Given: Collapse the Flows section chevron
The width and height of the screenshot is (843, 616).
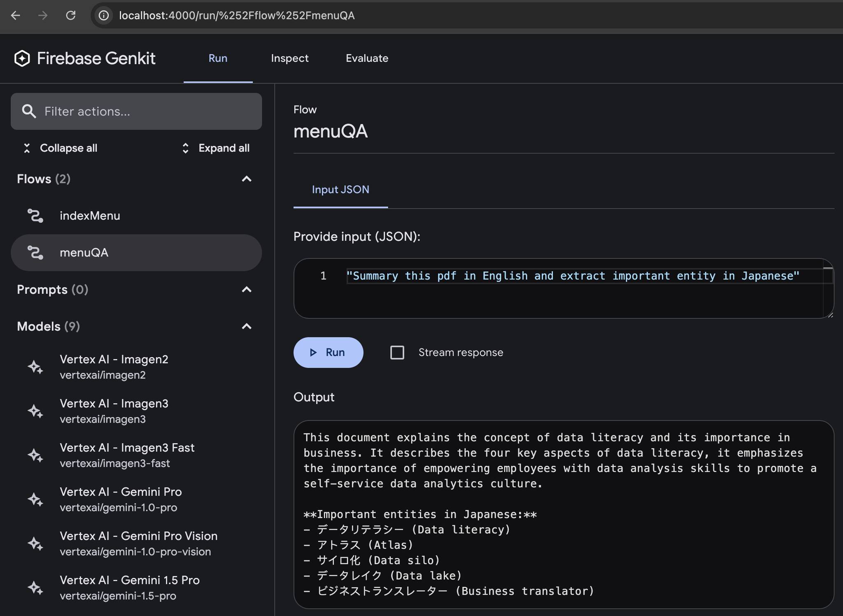Looking at the screenshot, I should coord(247,179).
